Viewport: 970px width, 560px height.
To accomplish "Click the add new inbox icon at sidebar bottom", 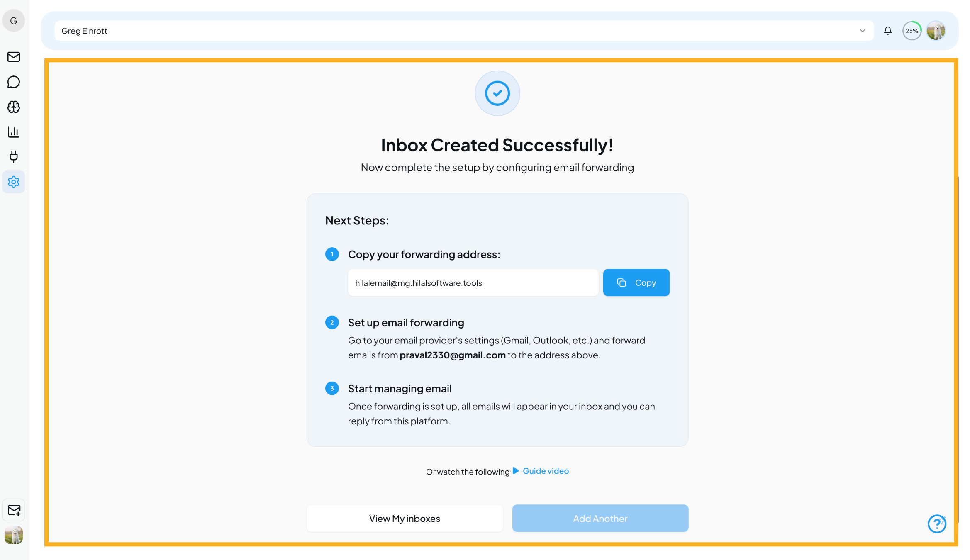I will [14, 510].
